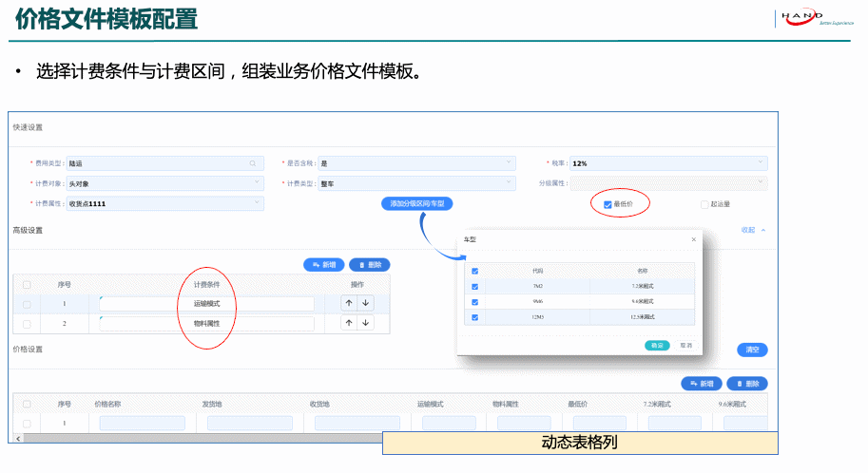Uncheck the 7M2 row in 车型 dialog

point(475,286)
